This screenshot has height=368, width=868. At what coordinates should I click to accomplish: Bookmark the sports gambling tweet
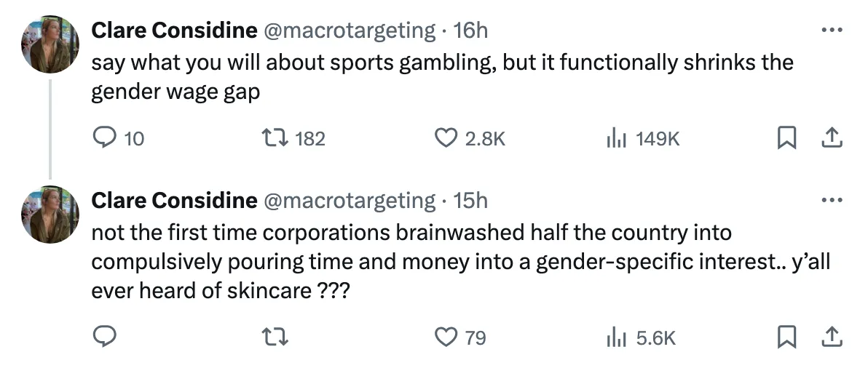786,138
